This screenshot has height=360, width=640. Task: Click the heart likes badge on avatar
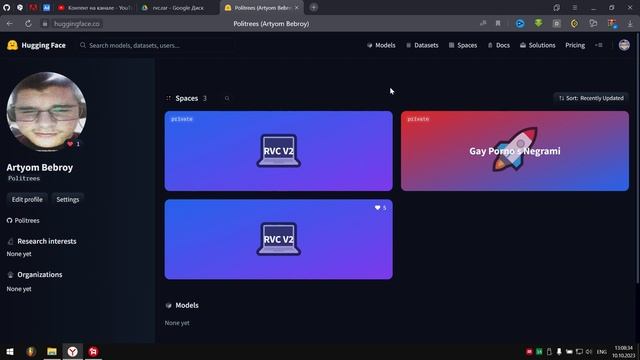73,144
